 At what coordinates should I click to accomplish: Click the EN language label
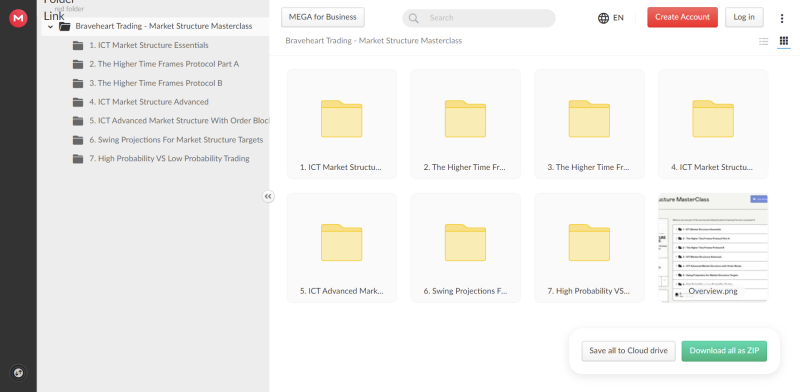pyautogui.click(x=618, y=18)
